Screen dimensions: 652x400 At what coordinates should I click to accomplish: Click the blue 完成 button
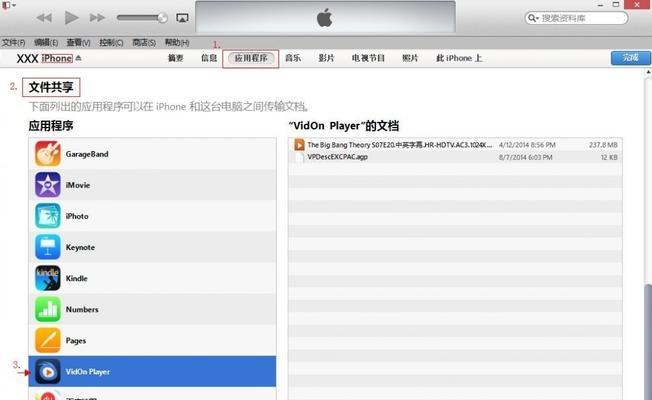(630, 58)
